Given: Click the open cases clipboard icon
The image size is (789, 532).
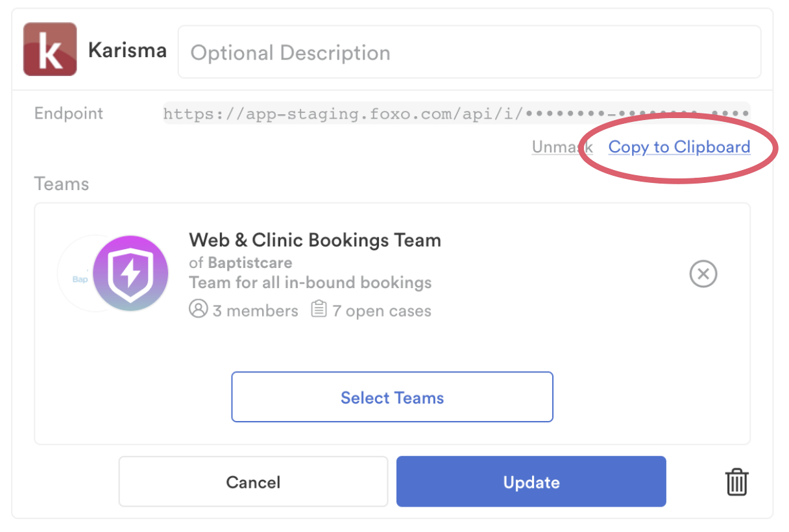Looking at the screenshot, I should (319, 309).
